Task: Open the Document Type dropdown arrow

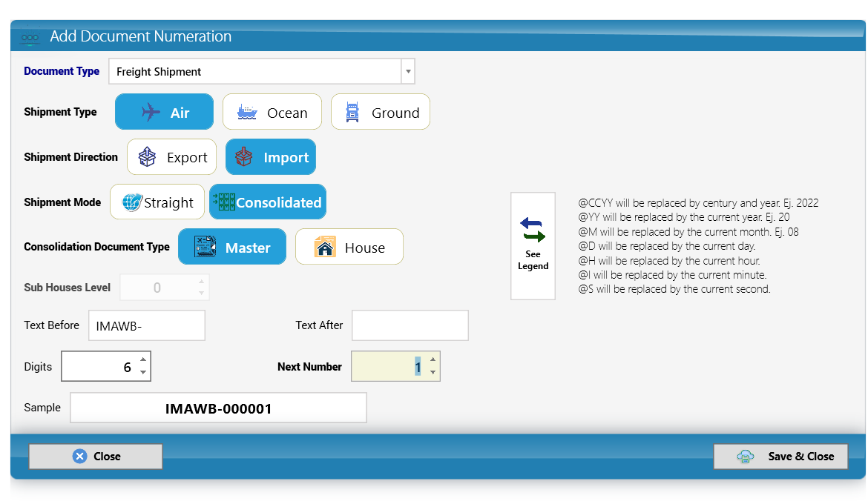Action: click(x=408, y=71)
